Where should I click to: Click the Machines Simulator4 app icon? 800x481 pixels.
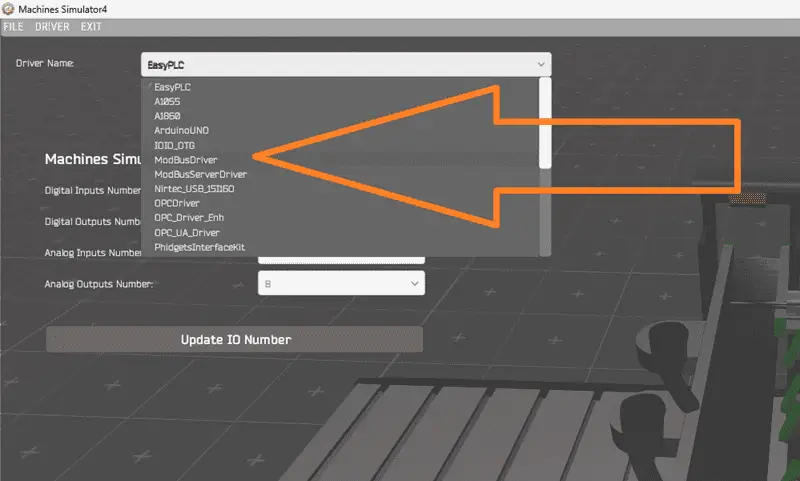pyautogui.click(x=8, y=9)
